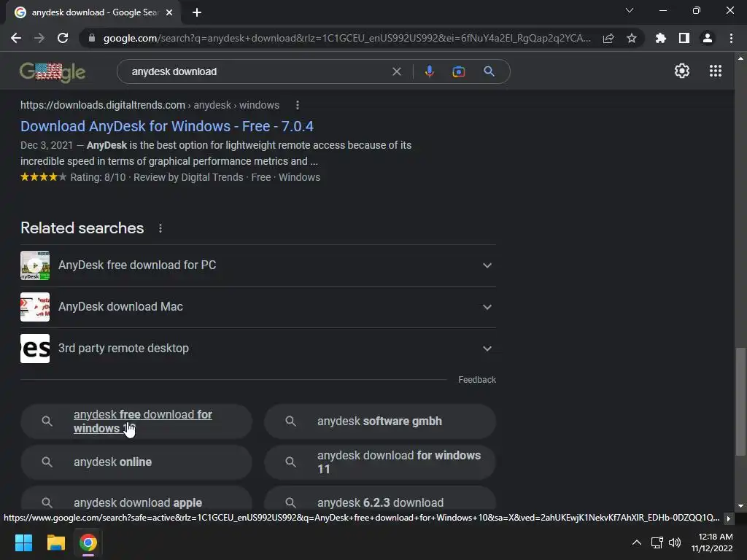The width and height of the screenshot is (747, 560).
Task: Show hidden system tray icons
Action: coord(636,542)
